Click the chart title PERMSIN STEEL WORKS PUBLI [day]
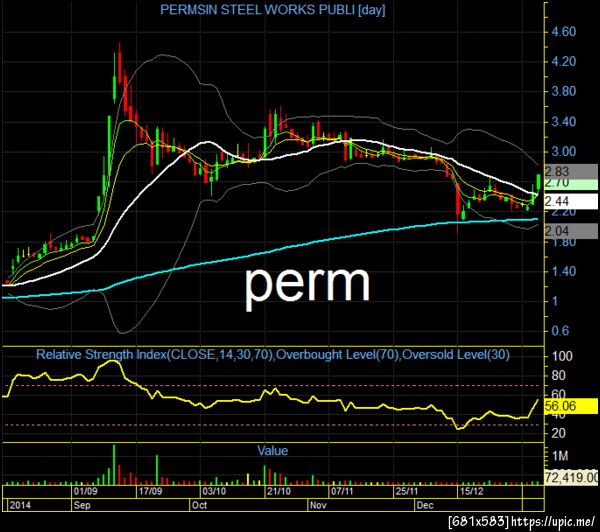Viewport: 600px width, 532px height. [x=272, y=10]
